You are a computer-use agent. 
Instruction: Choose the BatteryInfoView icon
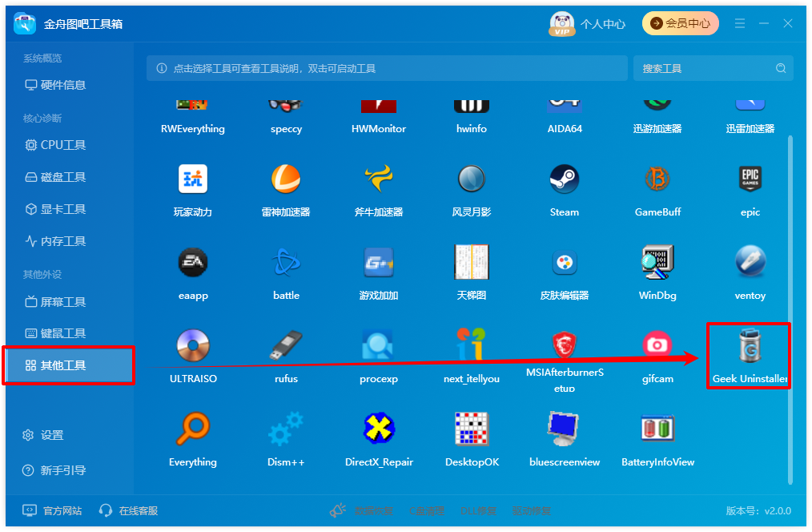tap(657, 429)
